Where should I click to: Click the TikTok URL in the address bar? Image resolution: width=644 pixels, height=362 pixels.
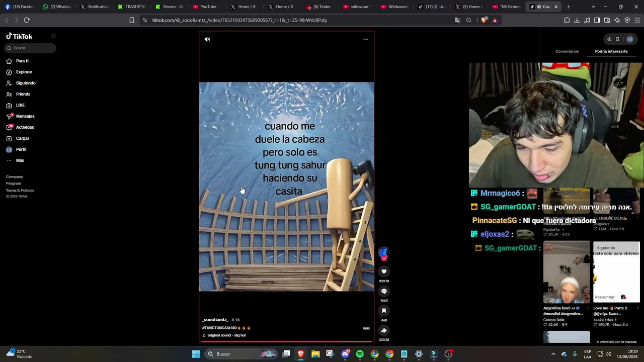tap(239, 20)
